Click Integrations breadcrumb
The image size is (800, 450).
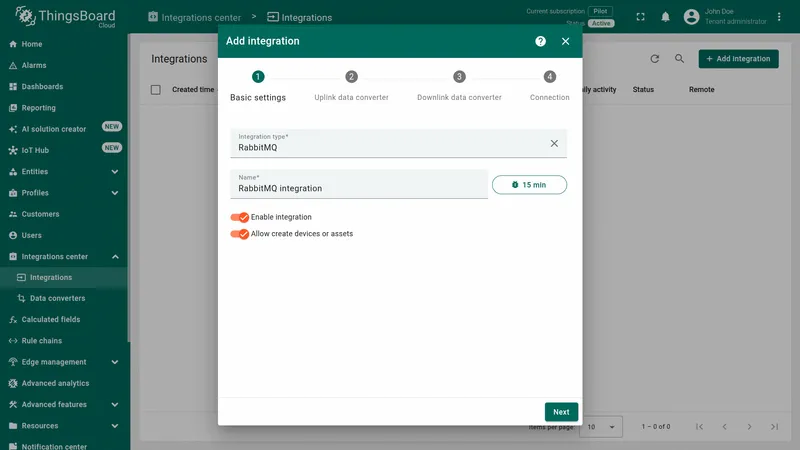[x=299, y=17]
